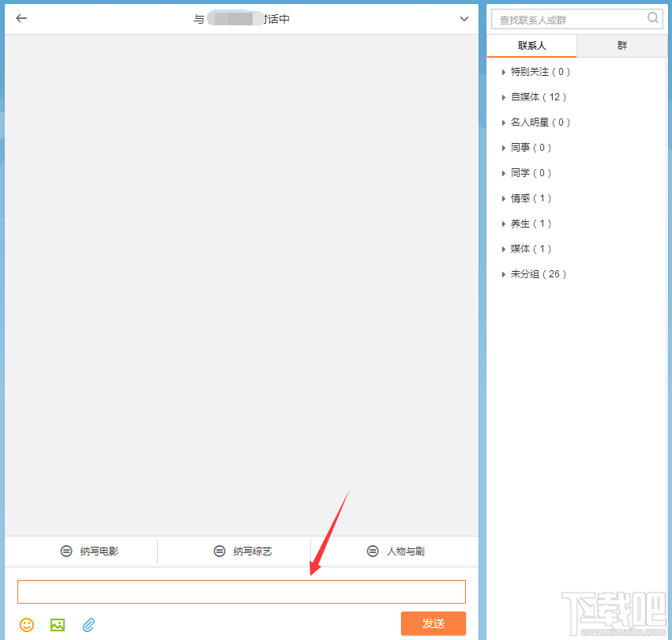Click the image insert icon
This screenshot has width=672, height=640.
click(57, 624)
